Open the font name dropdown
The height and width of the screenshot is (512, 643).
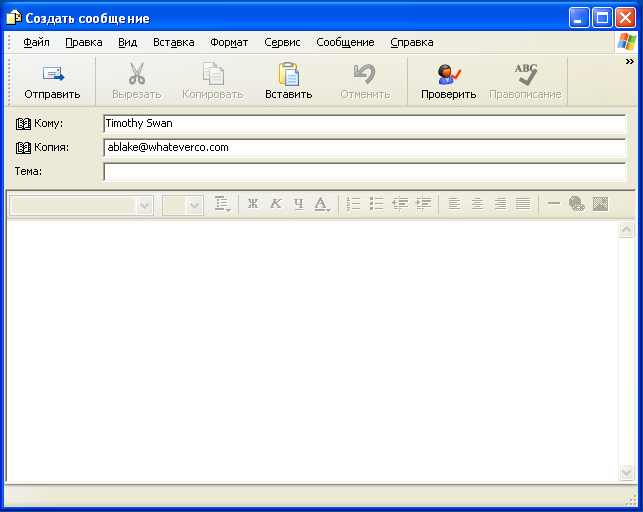click(x=145, y=205)
